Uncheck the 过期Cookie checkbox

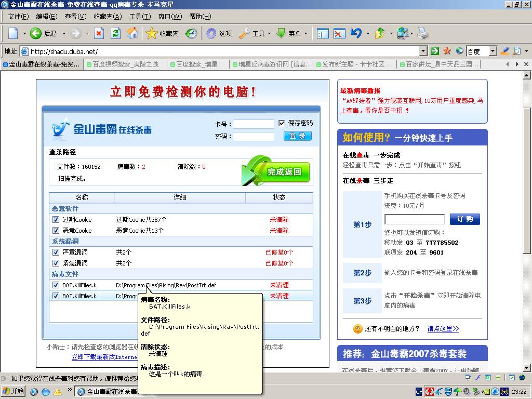[56, 220]
